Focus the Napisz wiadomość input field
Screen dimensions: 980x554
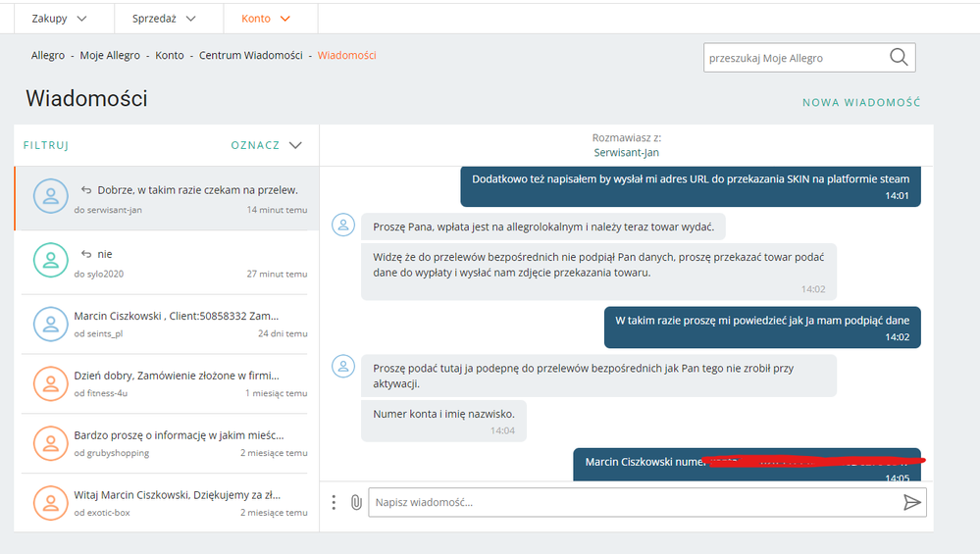(634, 502)
